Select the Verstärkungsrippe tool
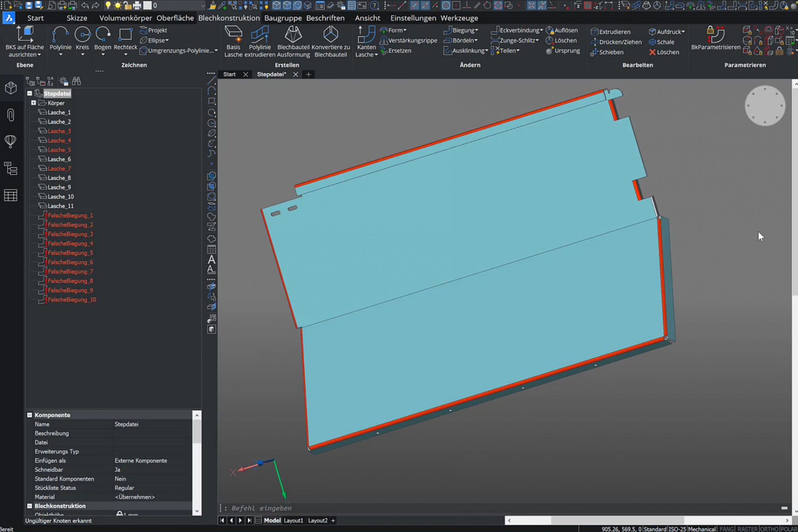This screenshot has width=798, height=532. (409, 40)
